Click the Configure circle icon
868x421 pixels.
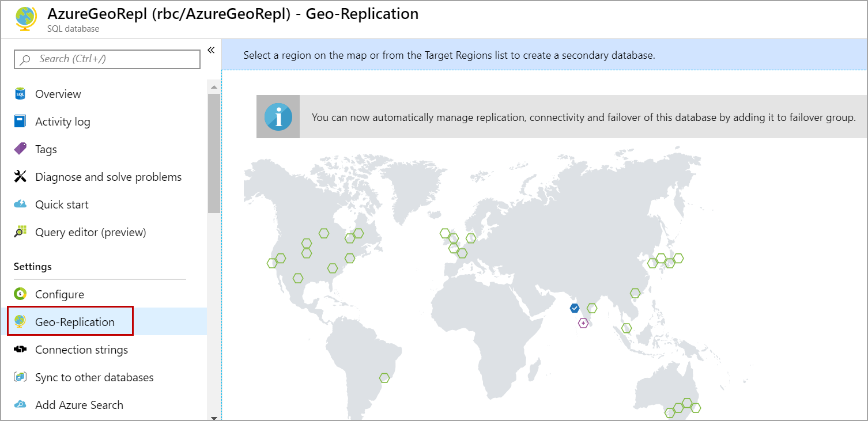[x=20, y=294]
